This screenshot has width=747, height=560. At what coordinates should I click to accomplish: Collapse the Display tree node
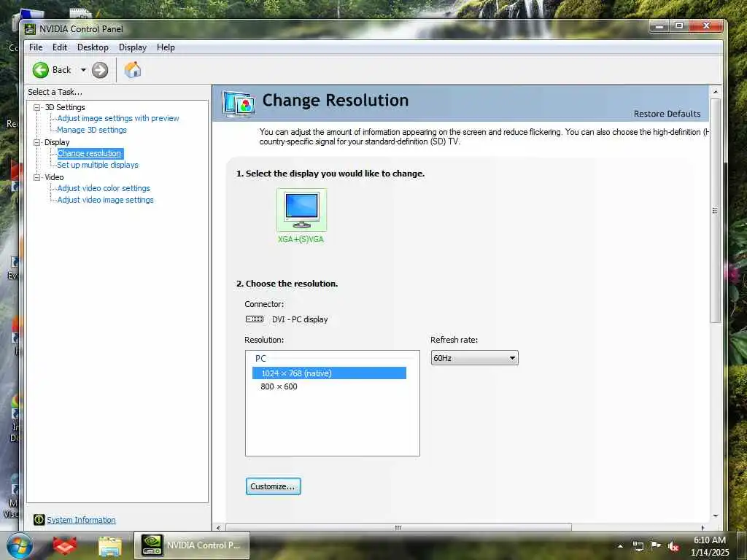[x=36, y=142]
